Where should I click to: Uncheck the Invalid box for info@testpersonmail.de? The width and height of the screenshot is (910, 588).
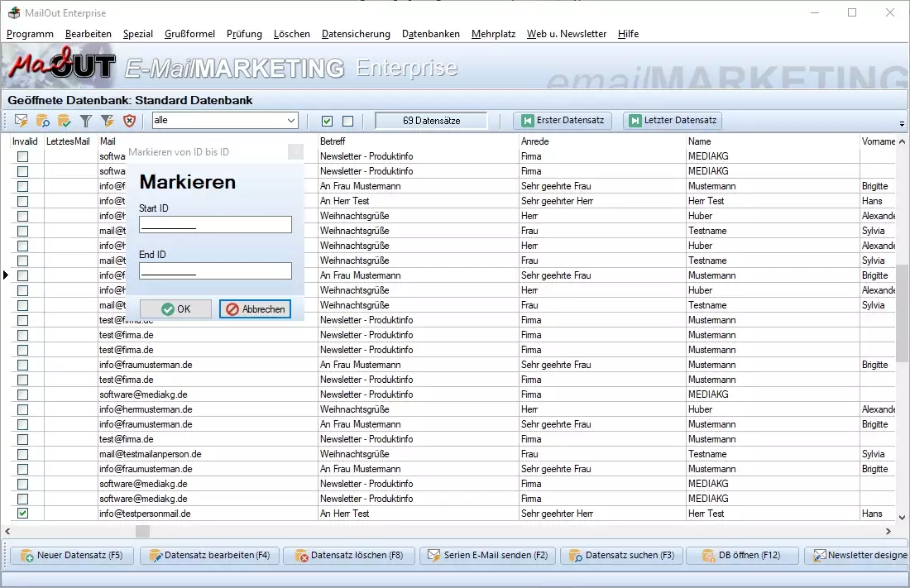pos(23,514)
